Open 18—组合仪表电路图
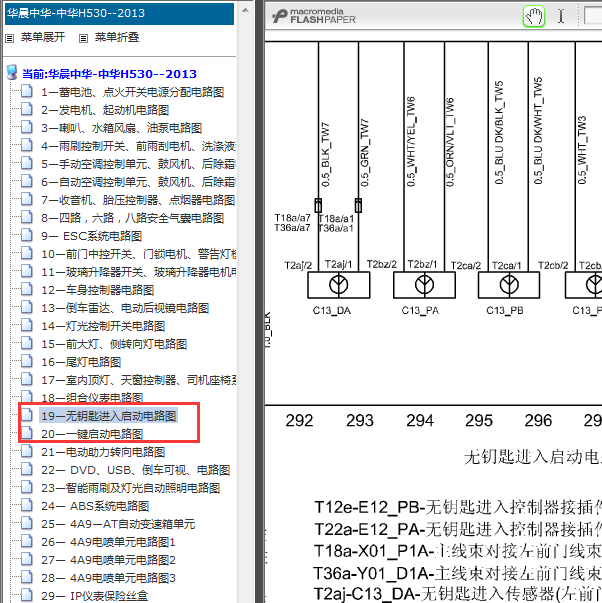The height and width of the screenshot is (603, 602). [92, 397]
